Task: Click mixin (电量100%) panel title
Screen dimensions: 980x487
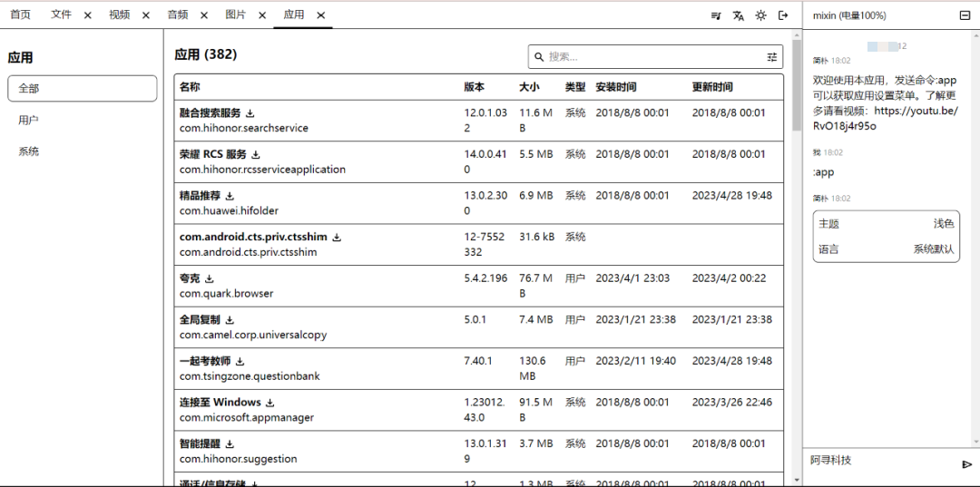Action: (849, 15)
